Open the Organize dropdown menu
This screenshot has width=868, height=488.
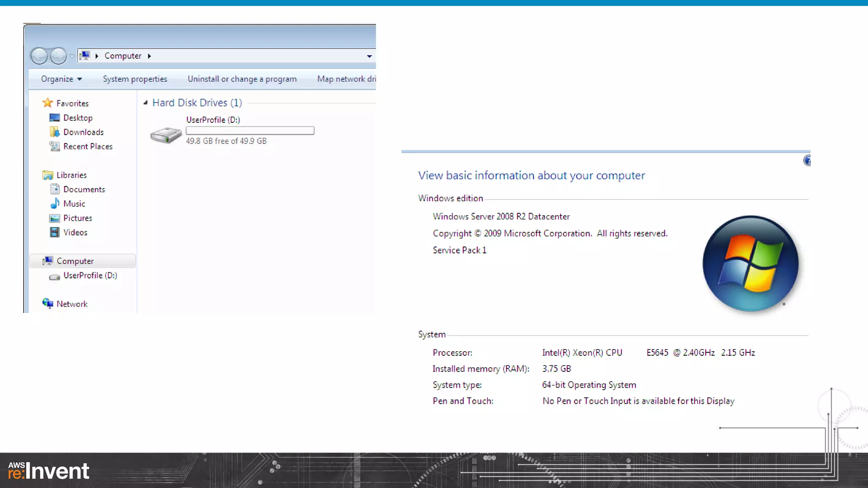tap(61, 79)
